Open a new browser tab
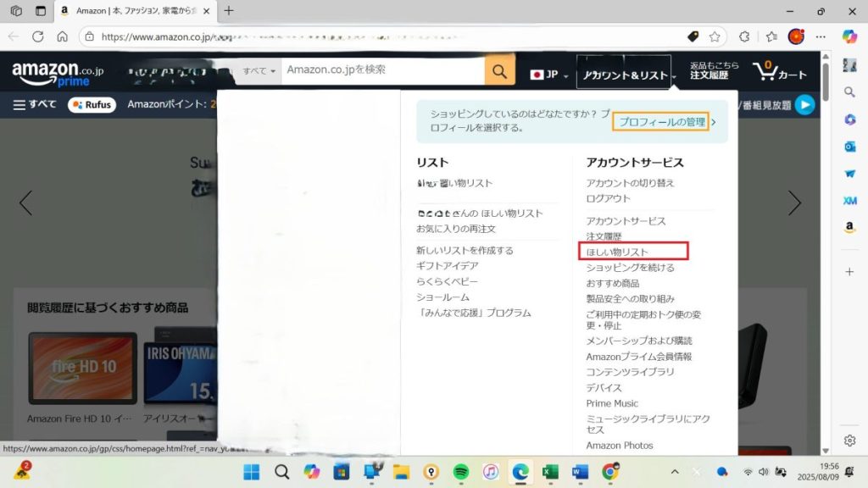868x488 pixels. point(229,10)
